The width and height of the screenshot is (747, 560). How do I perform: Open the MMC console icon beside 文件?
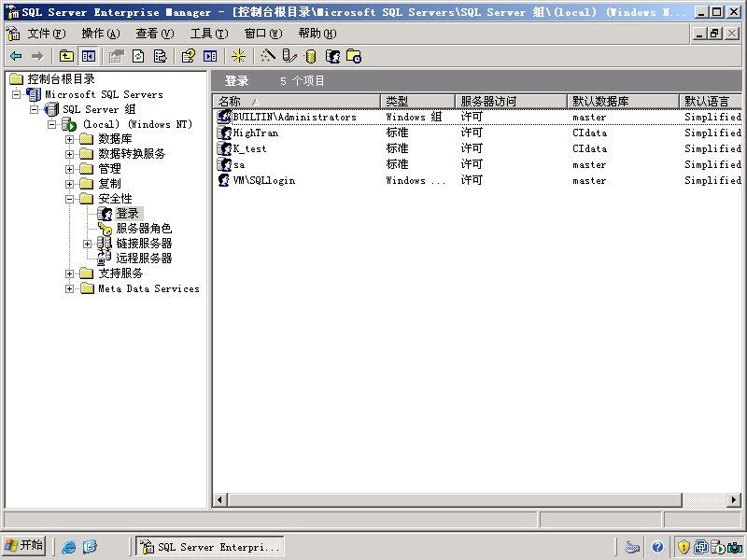tap(13, 34)
